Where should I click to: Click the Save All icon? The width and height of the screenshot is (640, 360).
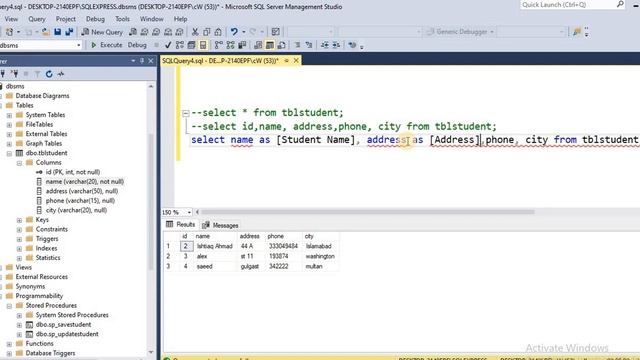point(69,32)
